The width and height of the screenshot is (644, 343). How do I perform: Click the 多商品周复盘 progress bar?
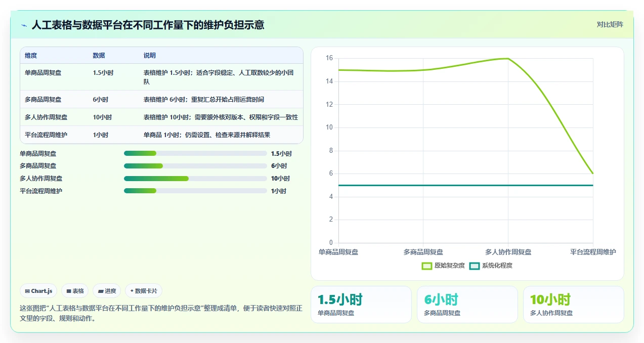click(x=195, y=166)
